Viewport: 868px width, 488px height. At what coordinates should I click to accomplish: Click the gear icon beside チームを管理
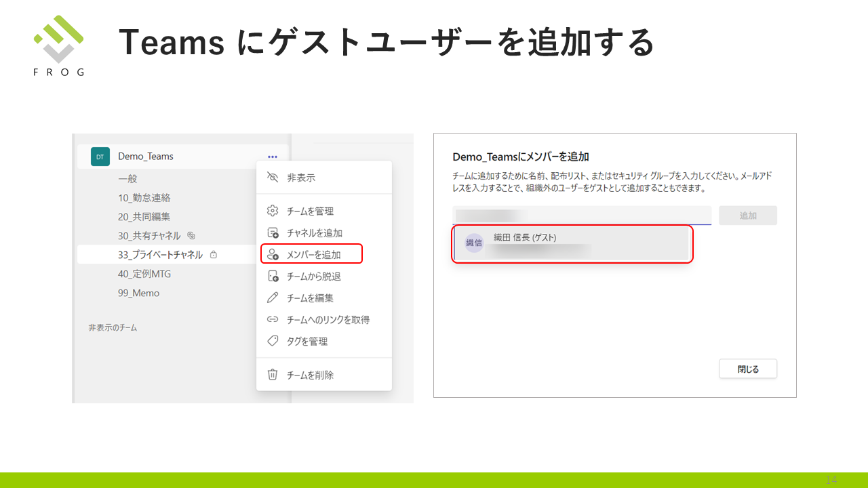[x=273, y=211]
